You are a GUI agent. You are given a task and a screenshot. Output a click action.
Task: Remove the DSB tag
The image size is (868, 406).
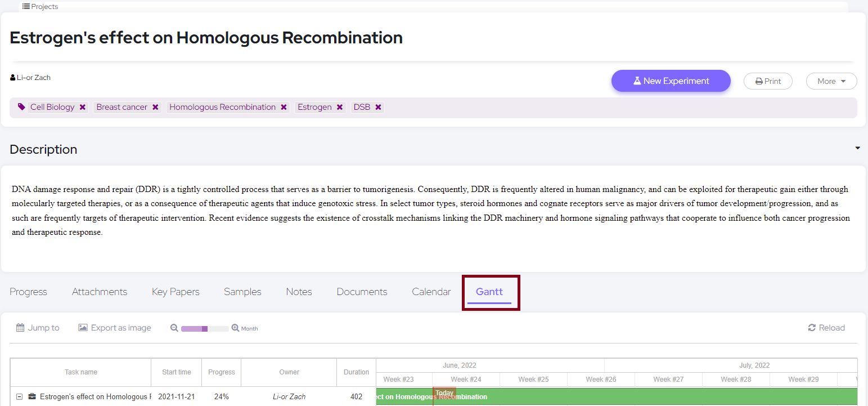pos(379,107)
